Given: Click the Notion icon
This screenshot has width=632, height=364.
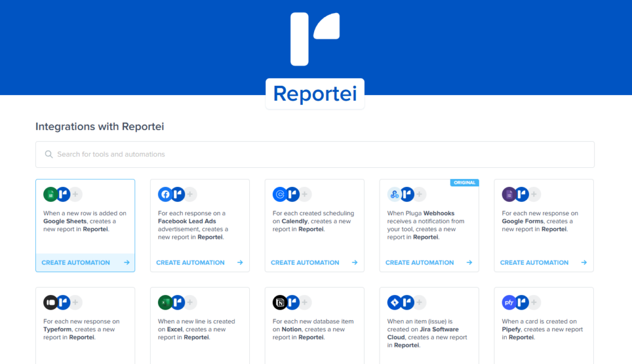Looking at the screenshot, I should pos(280,302).
